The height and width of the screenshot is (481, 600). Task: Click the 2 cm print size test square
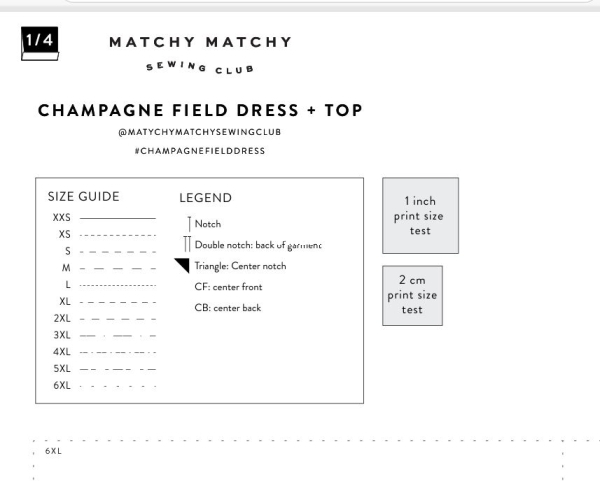click(x=412, y=295)
